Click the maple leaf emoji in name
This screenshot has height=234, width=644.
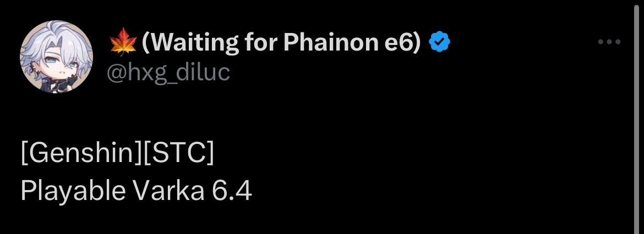[123, 41]
